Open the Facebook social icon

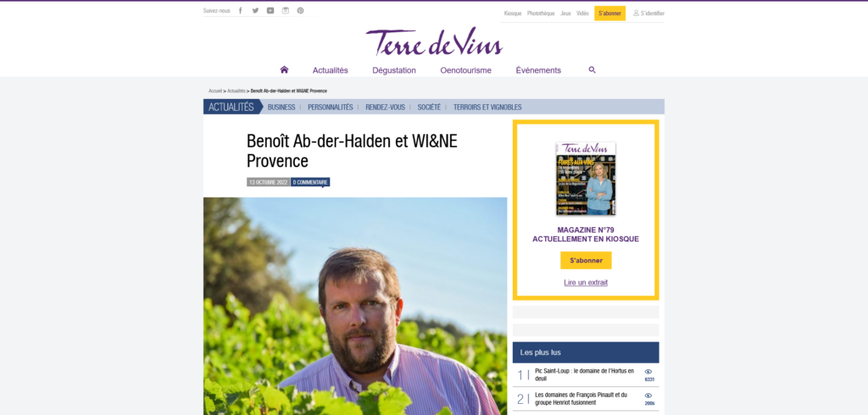click(x=240, y=10)
